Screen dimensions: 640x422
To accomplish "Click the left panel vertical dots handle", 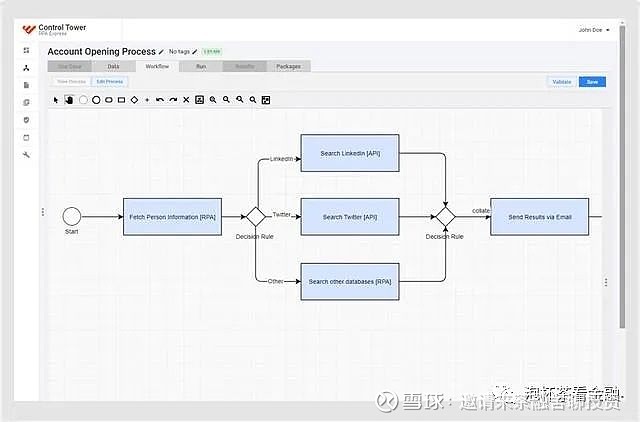I will pyautogui.click(x=43, y=212).
